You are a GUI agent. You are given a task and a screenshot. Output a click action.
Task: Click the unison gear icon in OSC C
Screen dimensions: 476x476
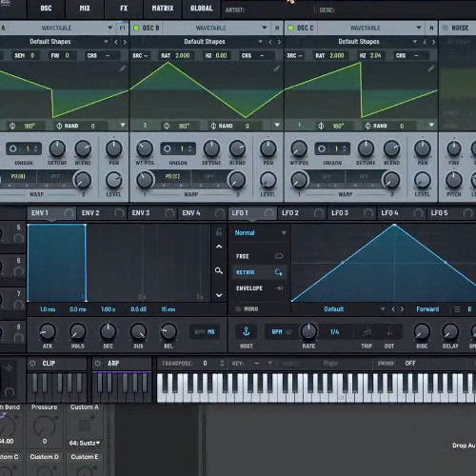(x=322, y=149)
